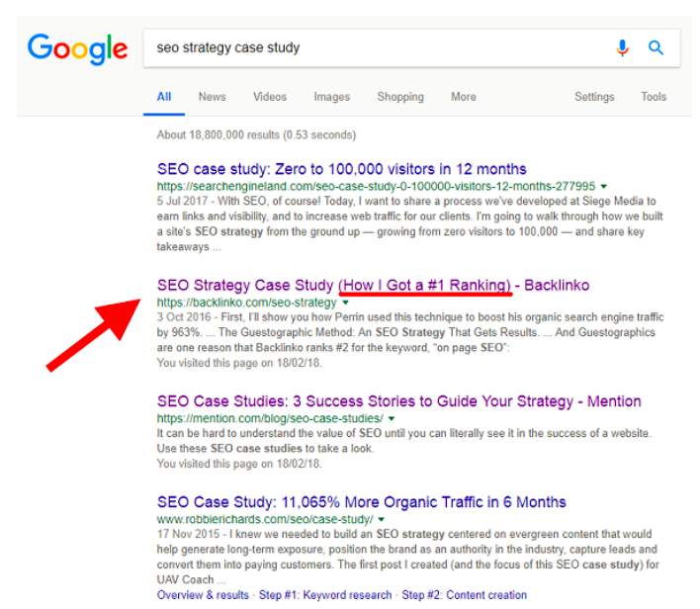Click 'You visited this page' under Mention result
700x609 pixels.
239,464
